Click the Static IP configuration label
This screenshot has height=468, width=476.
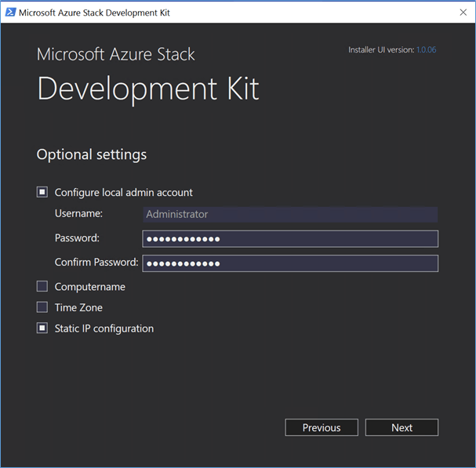point(104,328)
